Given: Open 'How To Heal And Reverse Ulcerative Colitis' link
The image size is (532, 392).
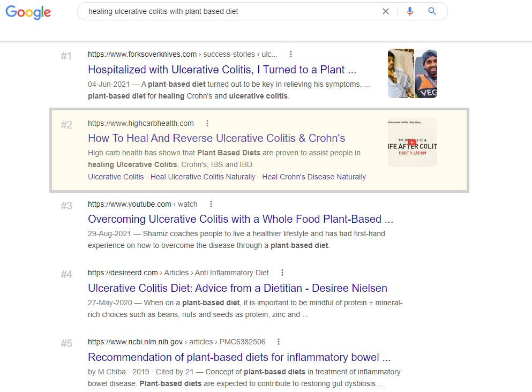Looking at the screenshot, I should click(216, 138).
